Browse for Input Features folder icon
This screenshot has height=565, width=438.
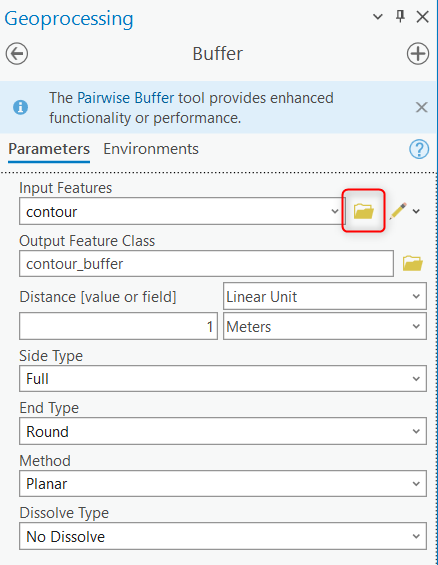[x=363, y=211]
